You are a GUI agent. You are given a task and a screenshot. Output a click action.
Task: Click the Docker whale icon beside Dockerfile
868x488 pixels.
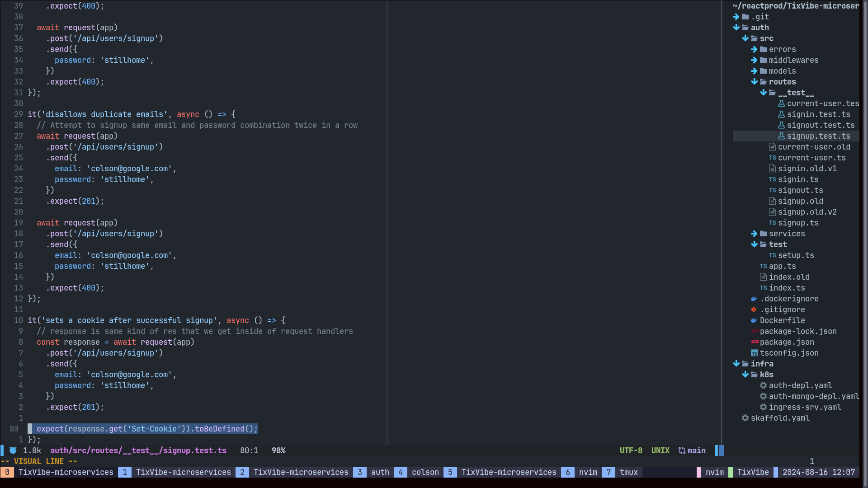(x=754, y=320)
